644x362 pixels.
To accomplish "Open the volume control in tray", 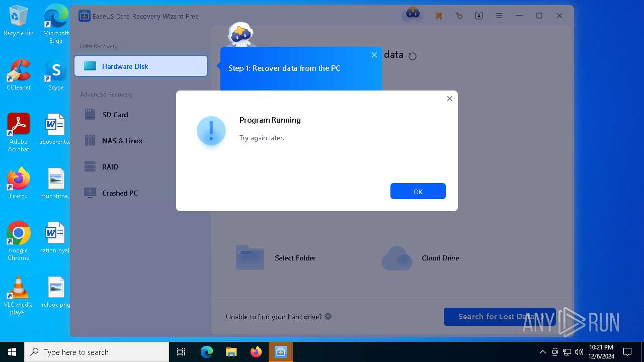I will [579, 352].
